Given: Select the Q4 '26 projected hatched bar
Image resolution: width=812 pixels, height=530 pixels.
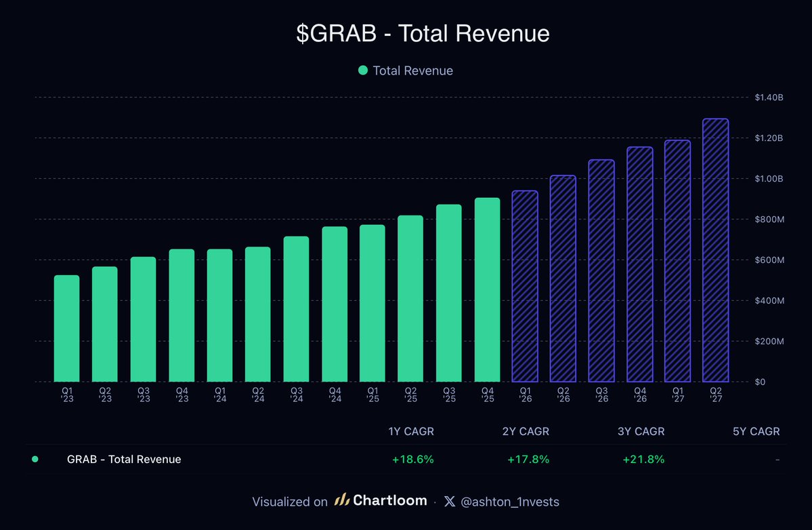Looking at the screenshot, I should coord(640,265).
